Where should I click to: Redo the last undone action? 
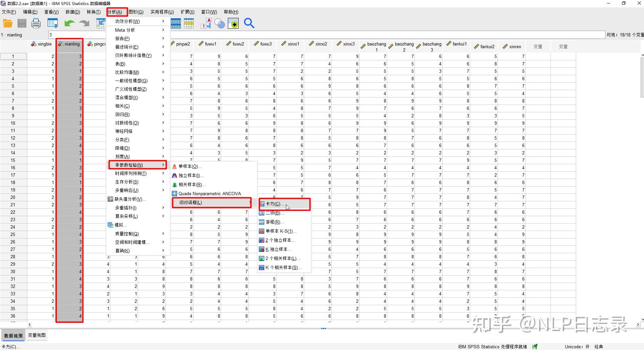83,23
